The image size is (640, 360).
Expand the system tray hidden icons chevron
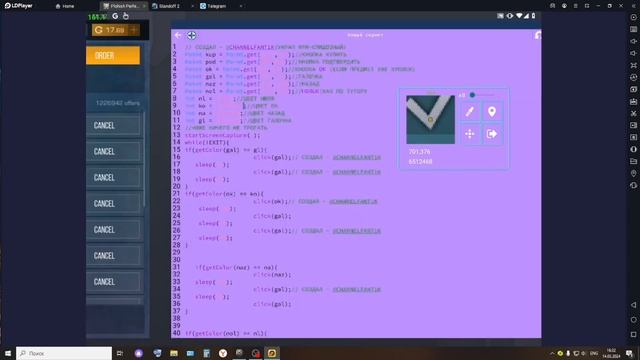[x=552, y=353]
